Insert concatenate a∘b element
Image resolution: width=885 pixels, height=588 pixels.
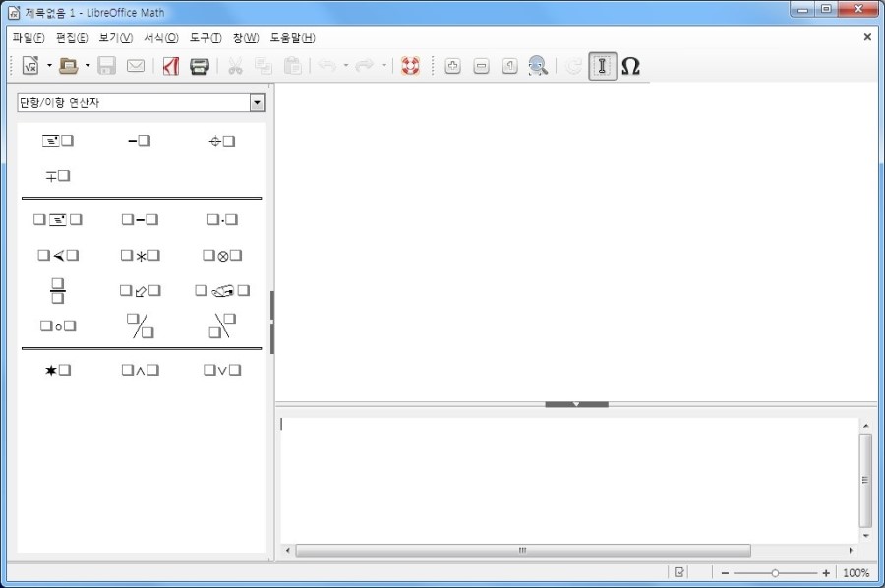[58, 326]
